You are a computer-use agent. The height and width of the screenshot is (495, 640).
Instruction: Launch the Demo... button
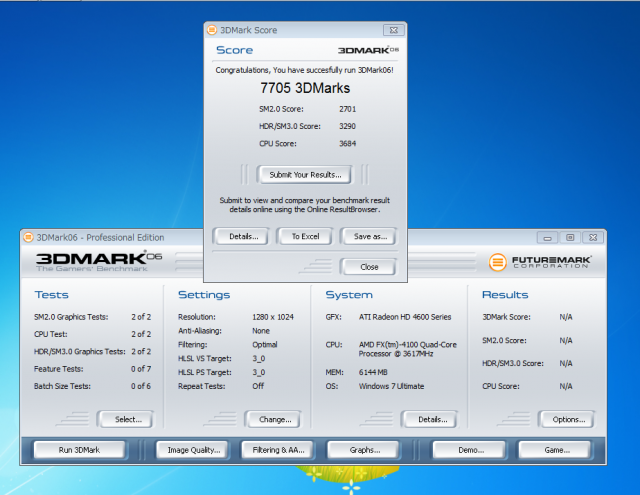click(x=469, y=450)
